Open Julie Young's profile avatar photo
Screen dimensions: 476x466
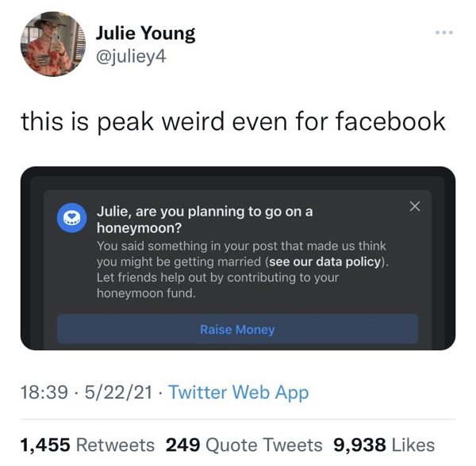[x=52, y=44]
